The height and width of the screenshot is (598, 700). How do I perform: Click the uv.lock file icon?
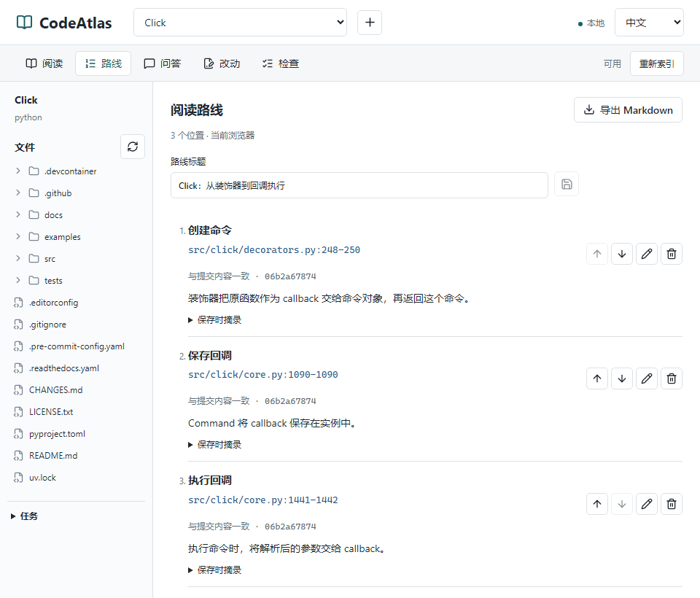point(18,478)
